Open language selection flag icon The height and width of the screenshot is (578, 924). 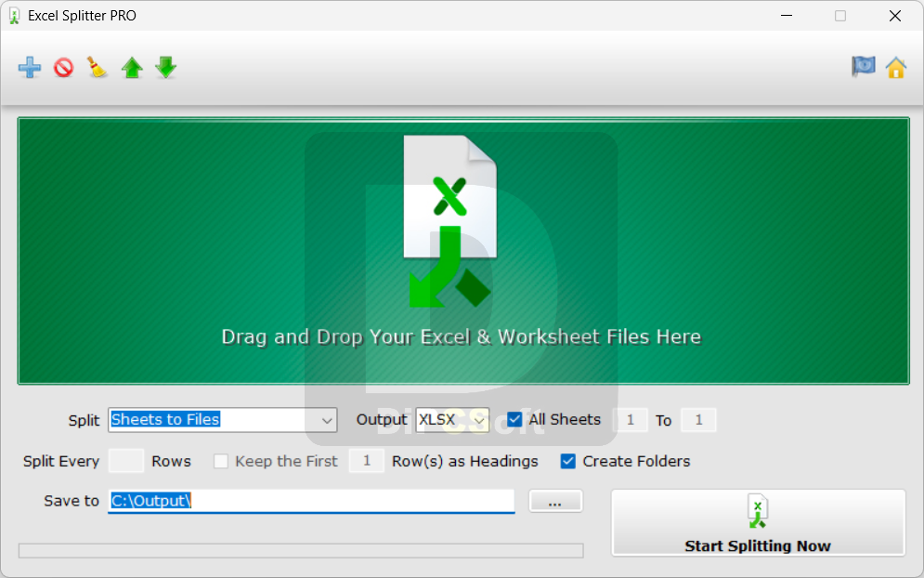point(864,67)
